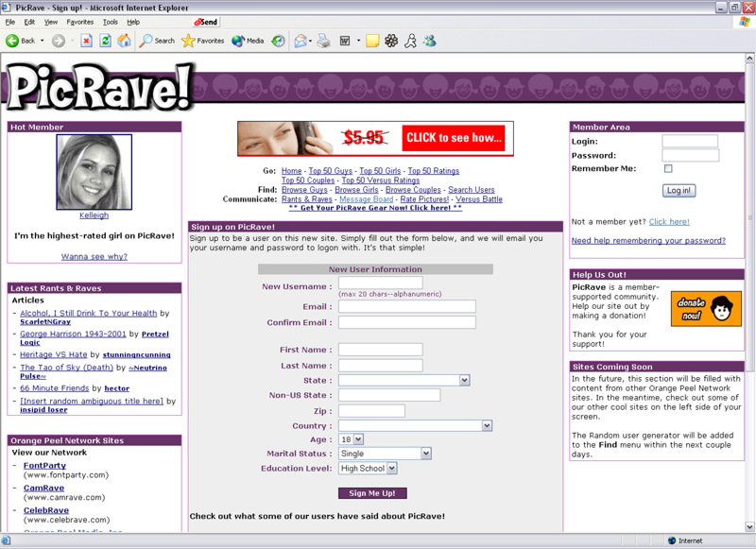The image size is (756, 549).
Task: Follow the Top 50 Guys link
Action: tap(330, 171)
